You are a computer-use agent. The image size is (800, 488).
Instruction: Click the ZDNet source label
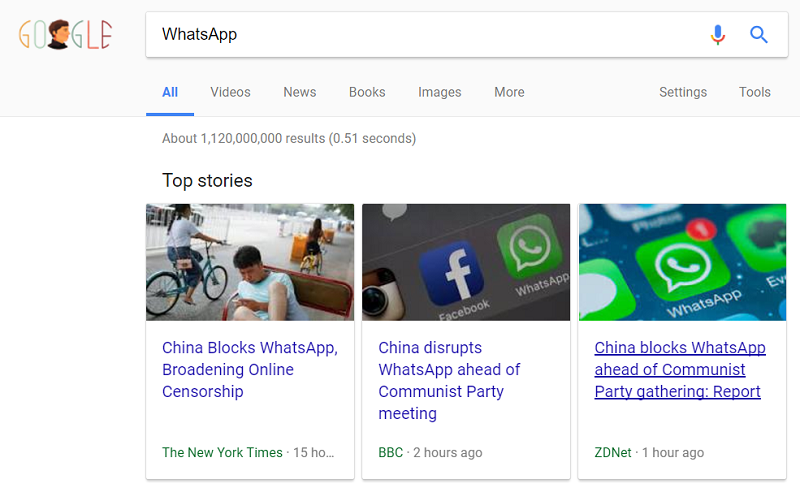(x=613, y=453)
